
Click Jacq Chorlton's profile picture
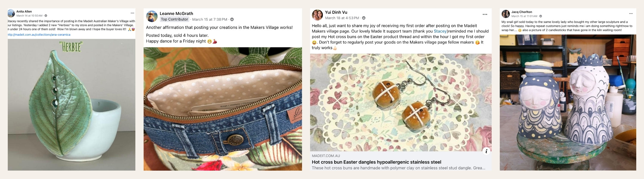point(506,14)
